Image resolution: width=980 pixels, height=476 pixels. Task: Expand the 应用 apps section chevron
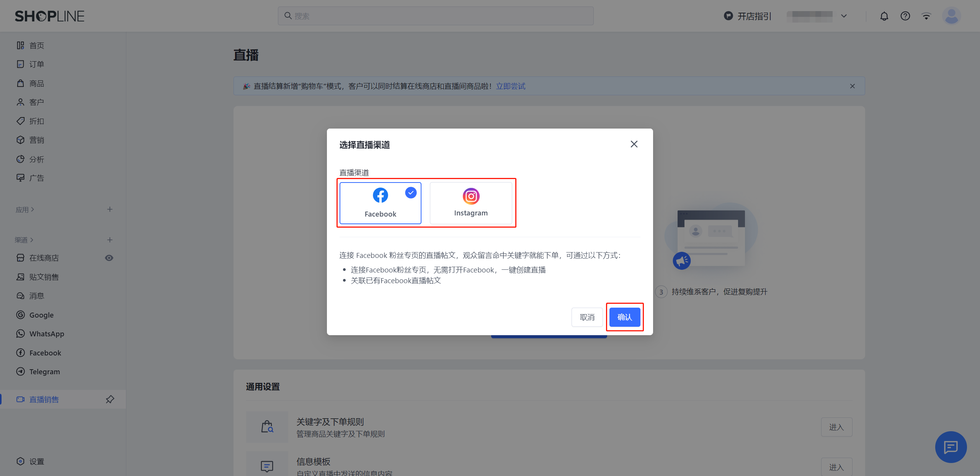(x=33, y=209)
